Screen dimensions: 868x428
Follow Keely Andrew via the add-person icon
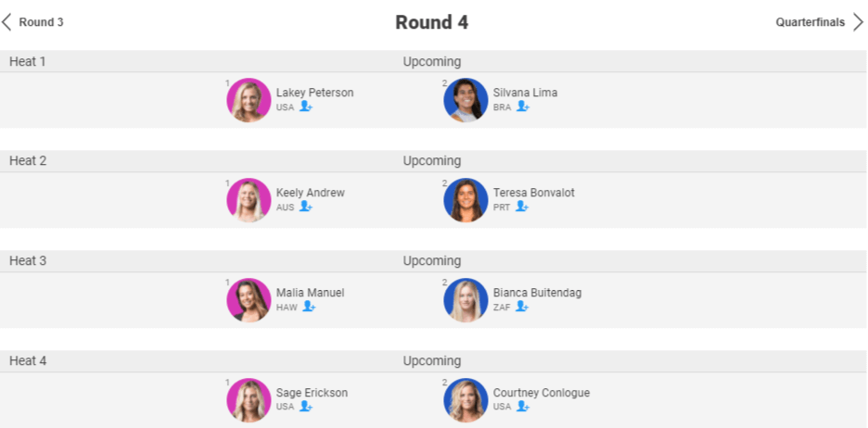coord(306,207)
